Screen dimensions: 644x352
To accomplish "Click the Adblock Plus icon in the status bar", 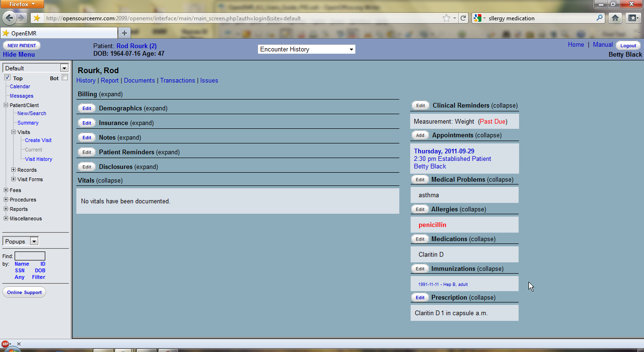I will [x=5, y=344].
